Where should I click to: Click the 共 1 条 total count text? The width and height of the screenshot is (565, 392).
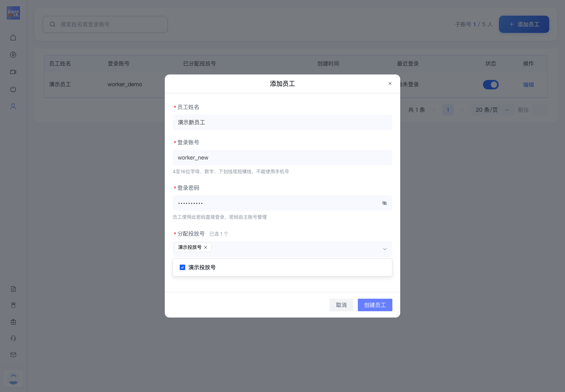pyautogui.click(x=417, y=110)
